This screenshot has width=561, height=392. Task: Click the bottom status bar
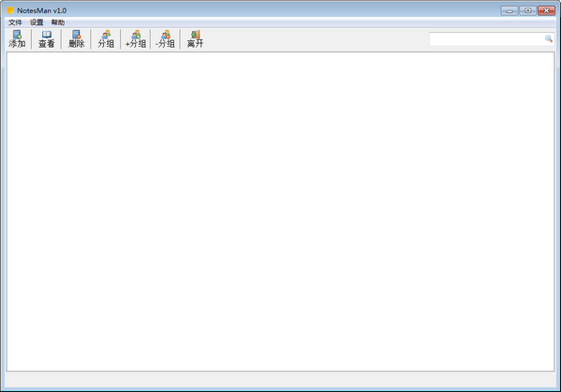[281, 380]
